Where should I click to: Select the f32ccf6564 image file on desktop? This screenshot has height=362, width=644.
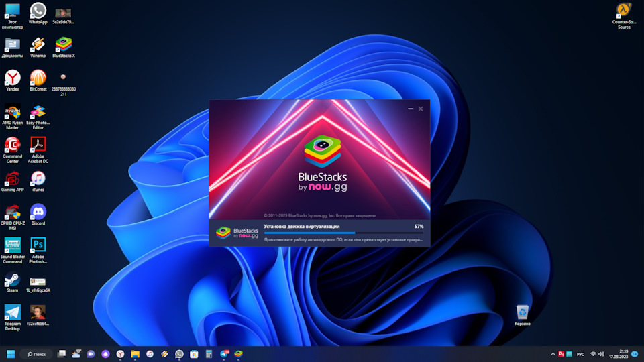click(x=38, y=316)
